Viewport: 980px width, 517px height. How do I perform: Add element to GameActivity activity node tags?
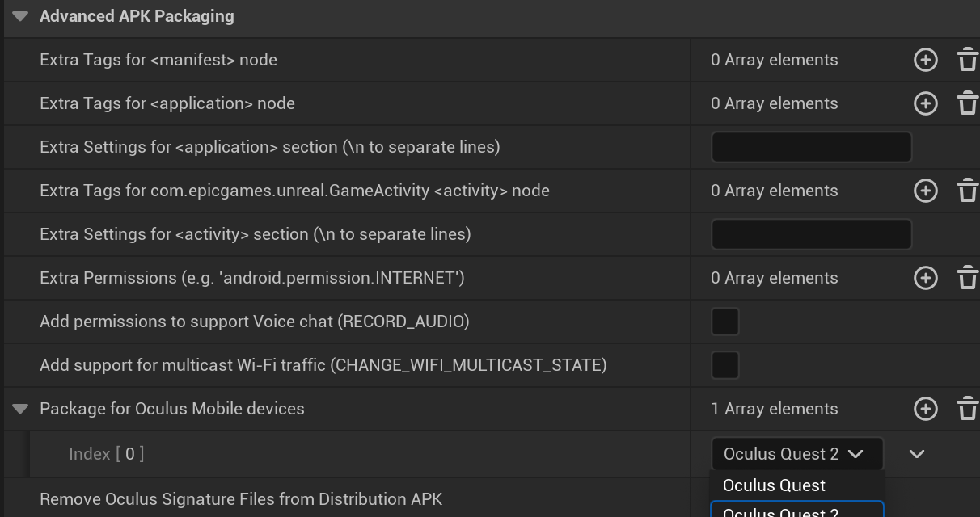[925, 191]
